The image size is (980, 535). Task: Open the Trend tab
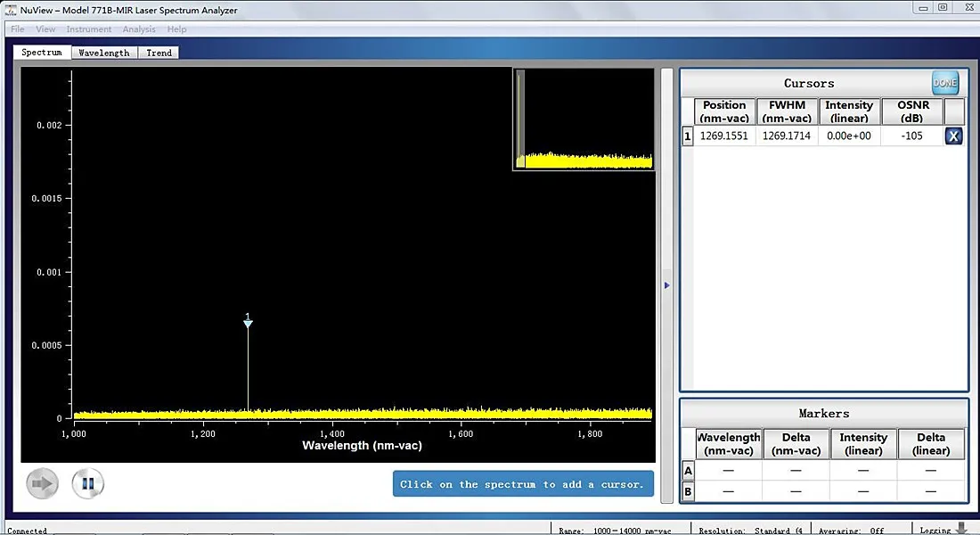pos(159,53)
